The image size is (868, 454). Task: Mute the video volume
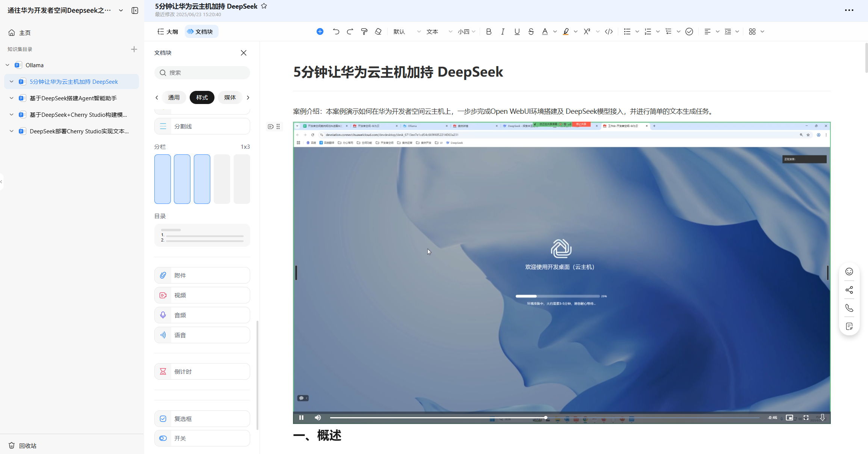(318, 418)
